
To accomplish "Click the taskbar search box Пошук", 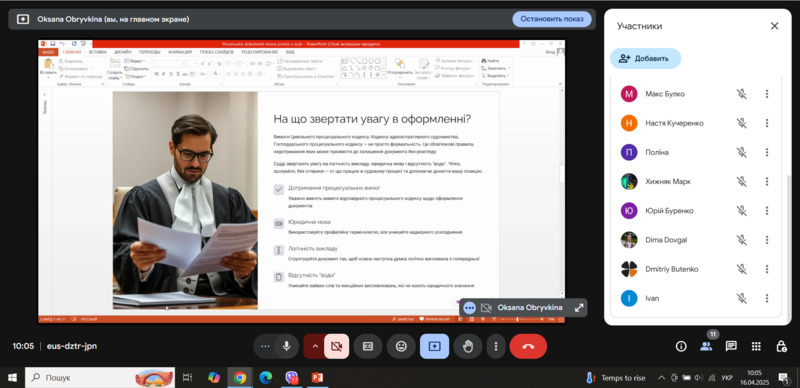I will point(100,378).
